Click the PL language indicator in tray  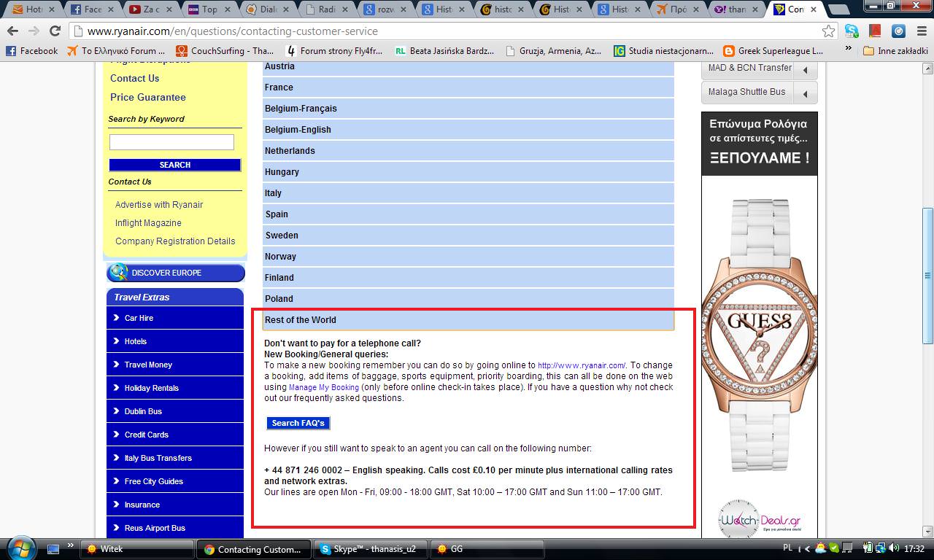click(x=788, y=548)
